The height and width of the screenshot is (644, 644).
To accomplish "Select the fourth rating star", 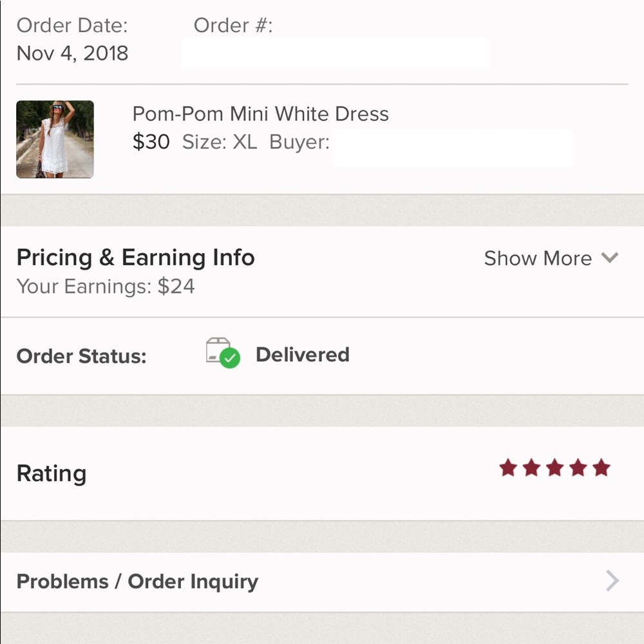I will click(x=578, y=468).
